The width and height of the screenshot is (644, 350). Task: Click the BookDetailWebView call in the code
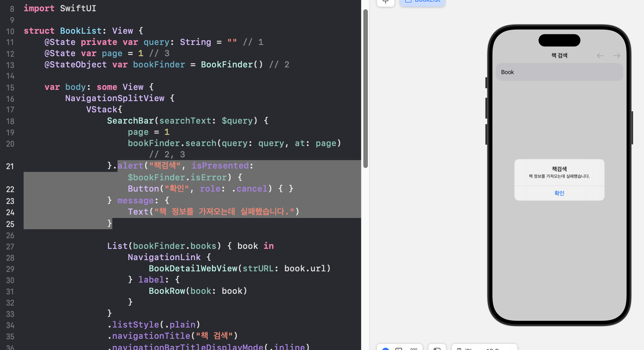tap(193, 269)
